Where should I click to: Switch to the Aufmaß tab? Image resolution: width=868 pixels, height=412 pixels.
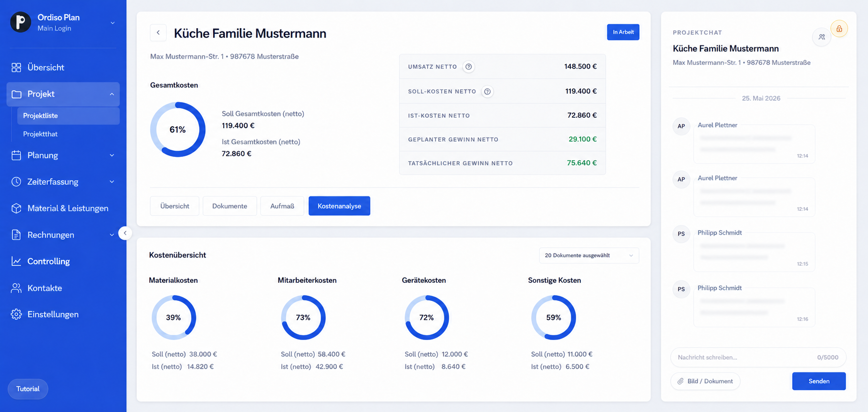pyautogui.click(x=282, y=206)
